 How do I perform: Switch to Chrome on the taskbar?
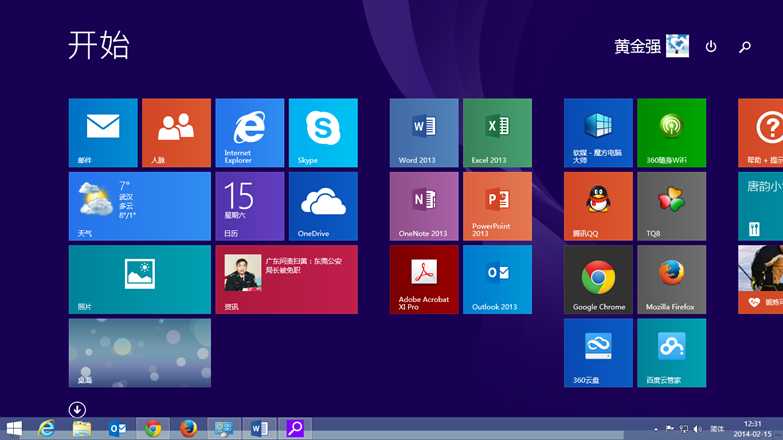click(x=153, y=429)
